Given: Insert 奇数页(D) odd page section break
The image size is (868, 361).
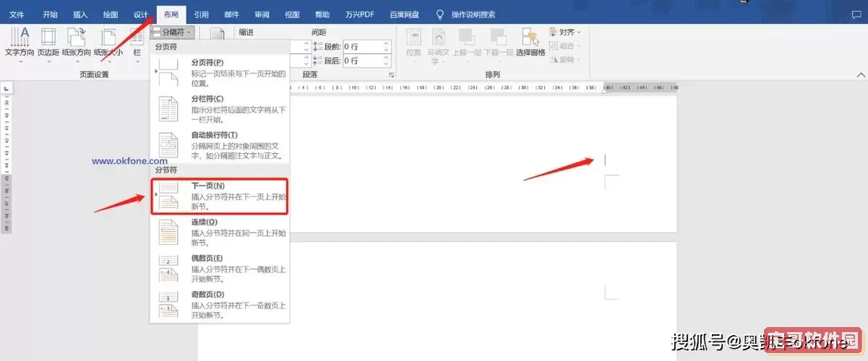Looking at the screenshot, I should click(220, 305).
